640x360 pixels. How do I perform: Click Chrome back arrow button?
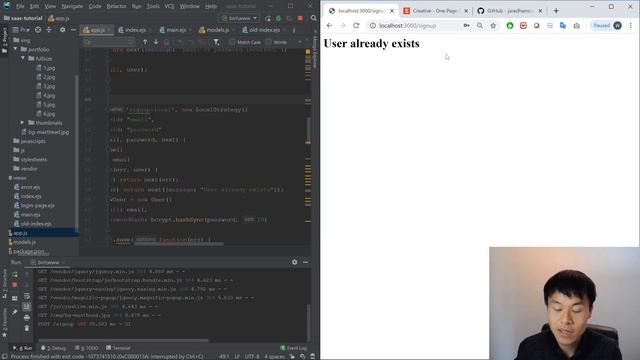pos(329,25)
